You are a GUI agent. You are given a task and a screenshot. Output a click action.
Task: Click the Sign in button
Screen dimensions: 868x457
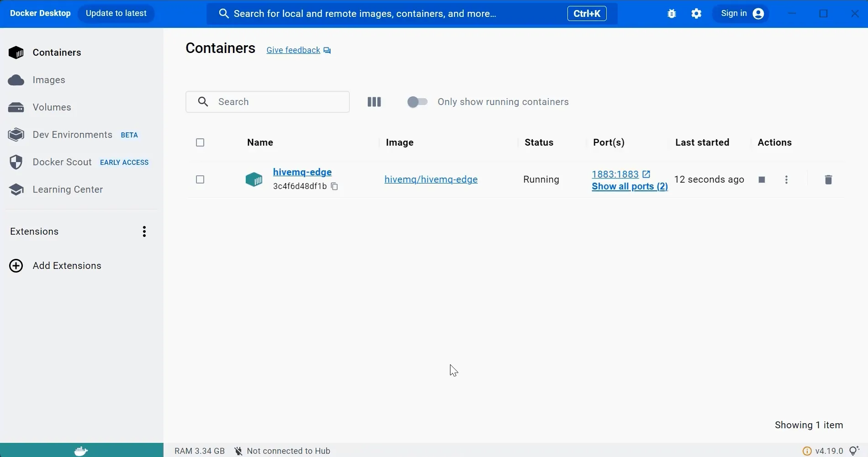(x=741, y=14)
